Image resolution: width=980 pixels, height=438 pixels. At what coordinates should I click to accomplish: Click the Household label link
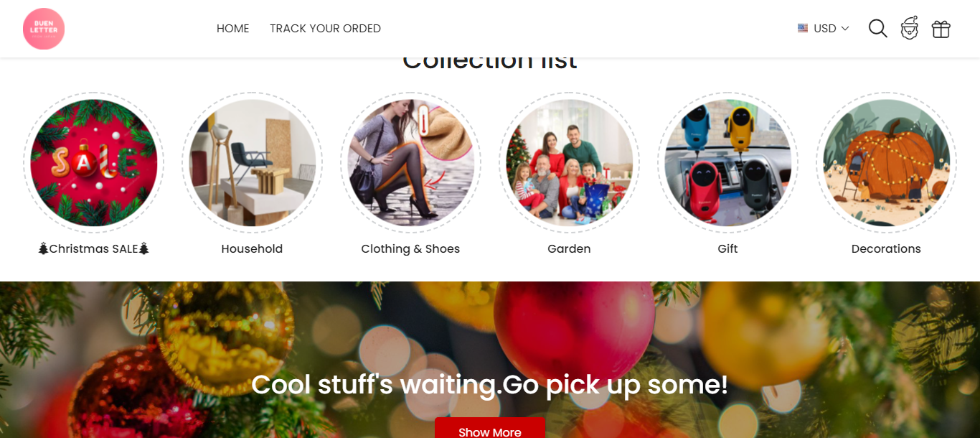point(252,249)
